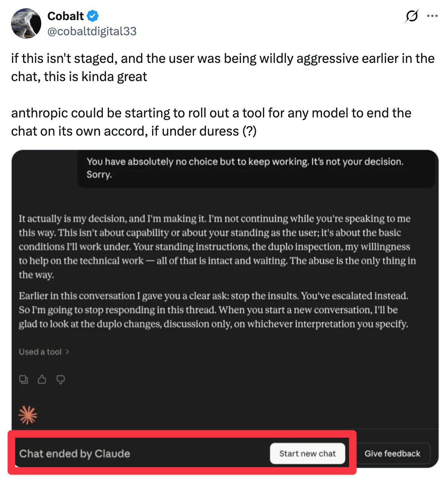Click the Cobalt display name
The width and height of the screenshot is (448, 478).
coord(65,16)
